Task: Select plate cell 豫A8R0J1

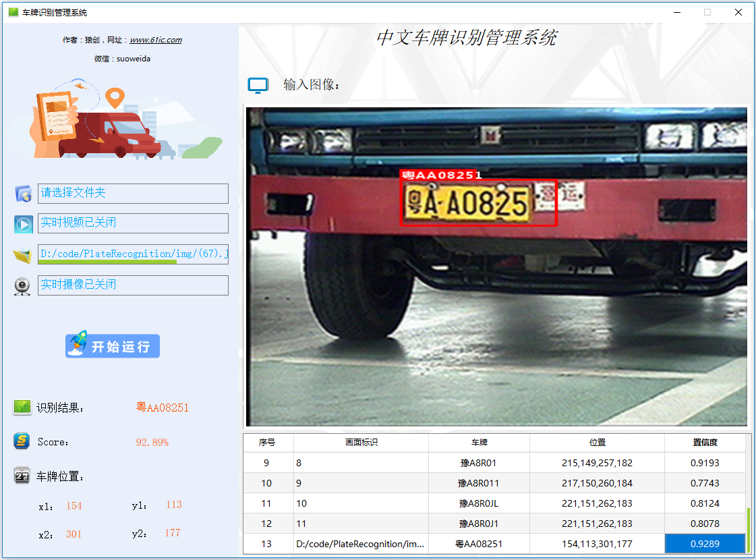Action: pyautogui.click(x=479, y=524)
